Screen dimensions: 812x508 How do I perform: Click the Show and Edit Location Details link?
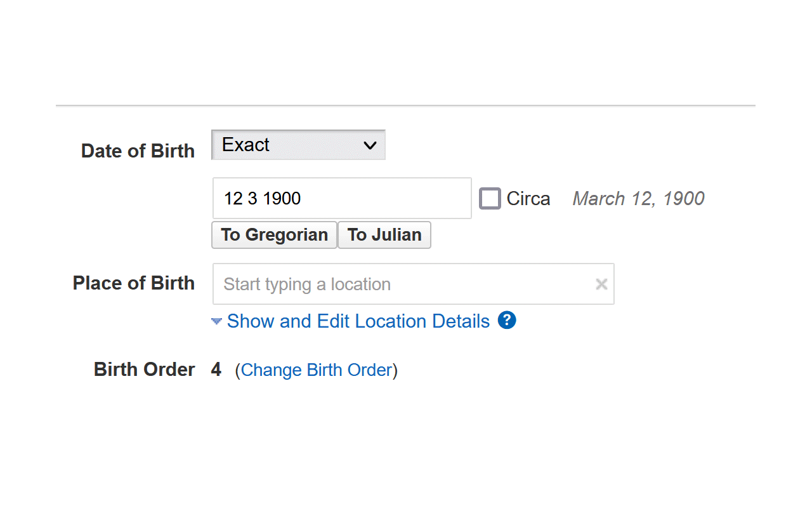358,321
